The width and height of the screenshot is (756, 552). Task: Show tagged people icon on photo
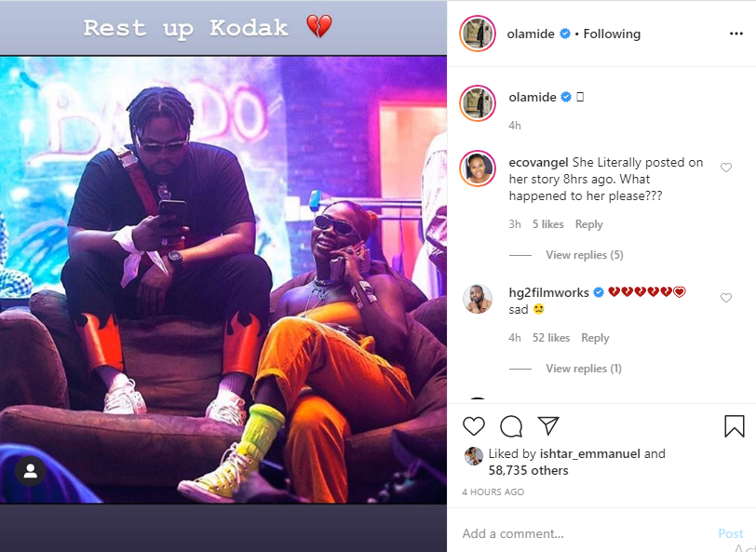click(31, 471)
